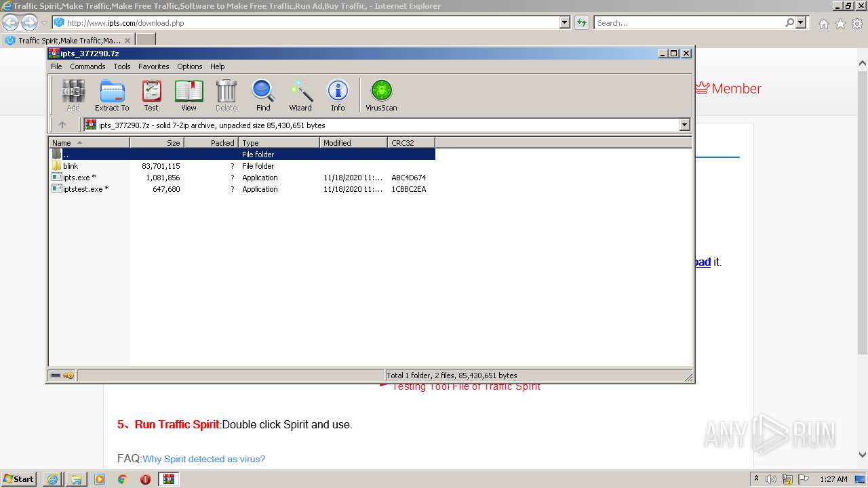Open File Explorer from taskbar
This screenshot has height=488, width=868.
point(77,479)
